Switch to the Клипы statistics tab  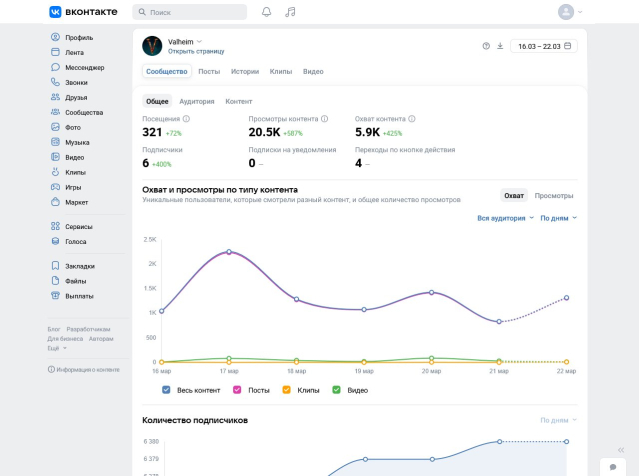click(280, 72)
